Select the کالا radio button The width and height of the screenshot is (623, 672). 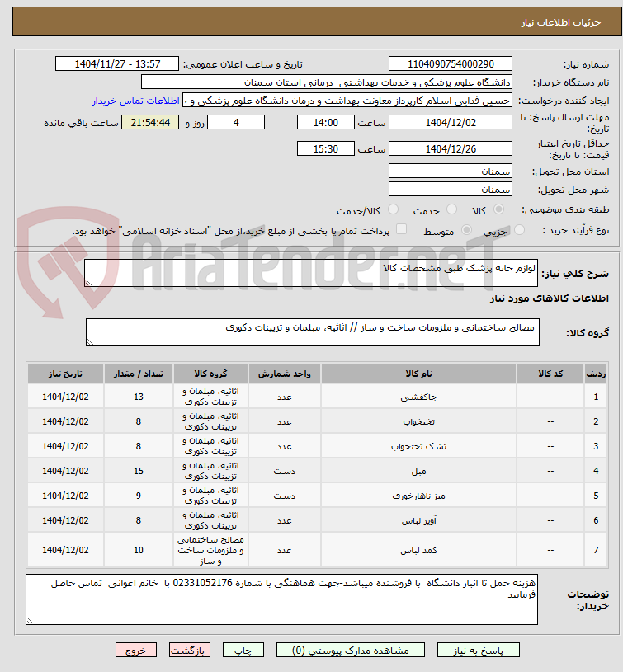coord(498,209)
